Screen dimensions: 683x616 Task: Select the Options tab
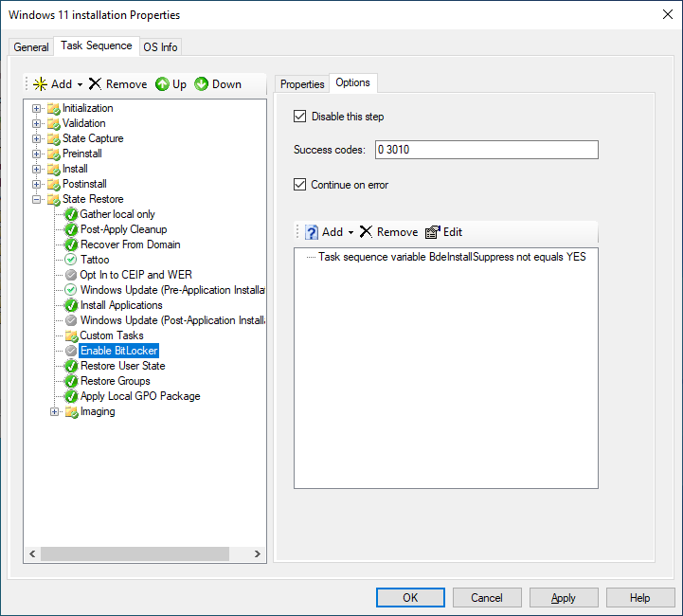pyautogui.click(x=352, y=82)
